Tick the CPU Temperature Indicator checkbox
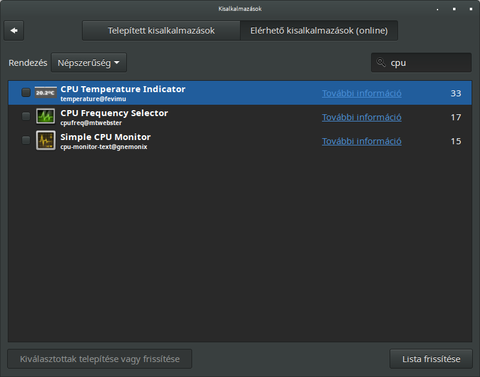 click(x=26, y=92)
